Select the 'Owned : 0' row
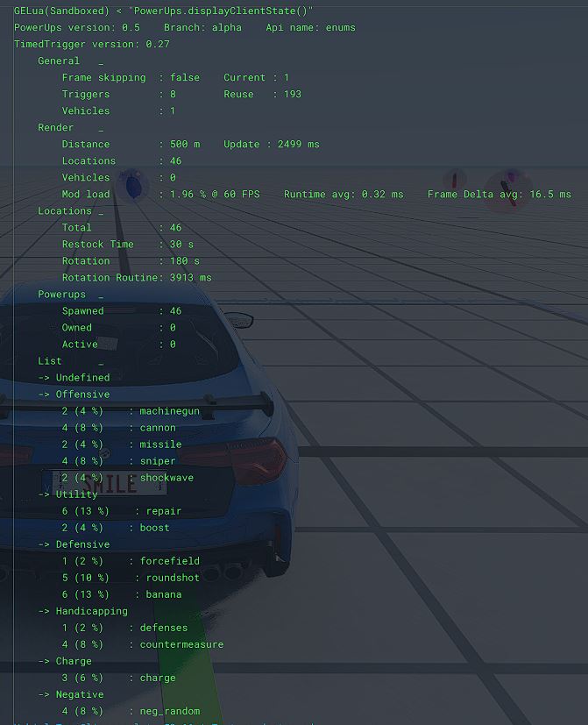 click(119, 327)
